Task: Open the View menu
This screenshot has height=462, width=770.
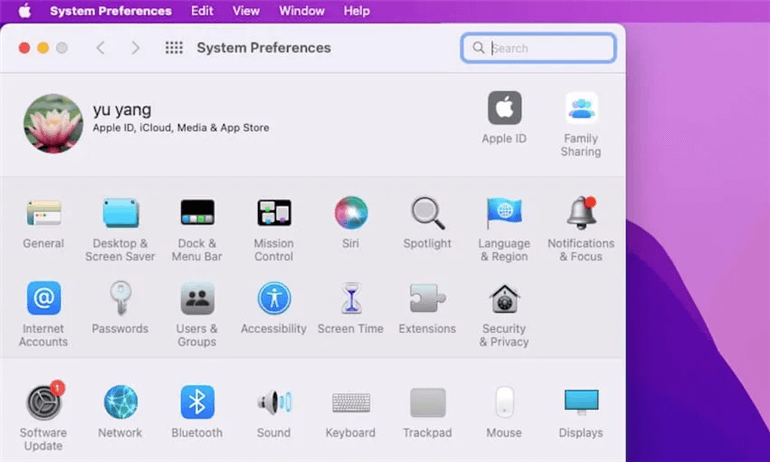Action: point(246,11)
